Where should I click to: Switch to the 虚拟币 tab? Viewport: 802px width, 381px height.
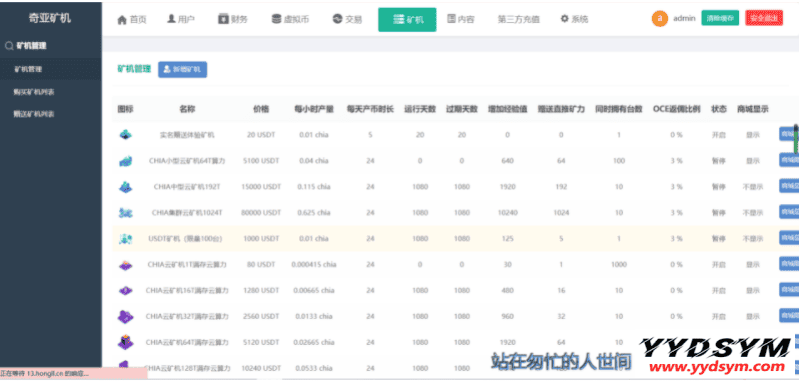pos(290,19)
